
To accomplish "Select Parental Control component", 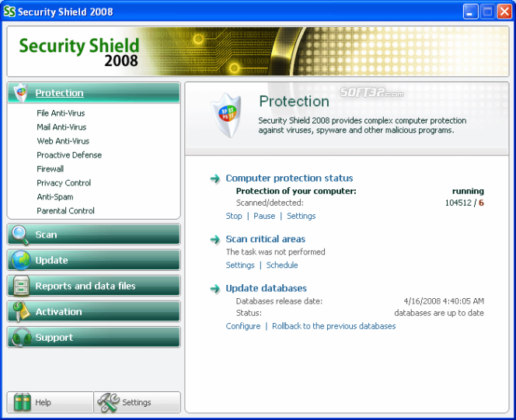I will [65, 211].
